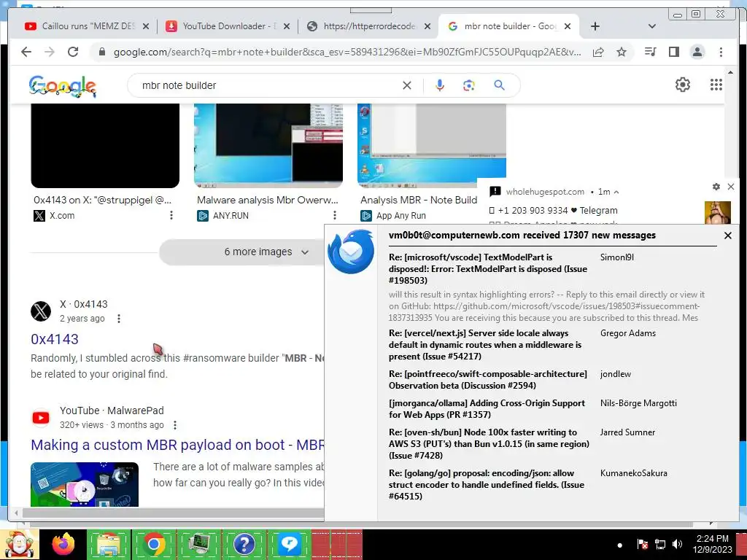Bookmark this page with the star icon

622,52
